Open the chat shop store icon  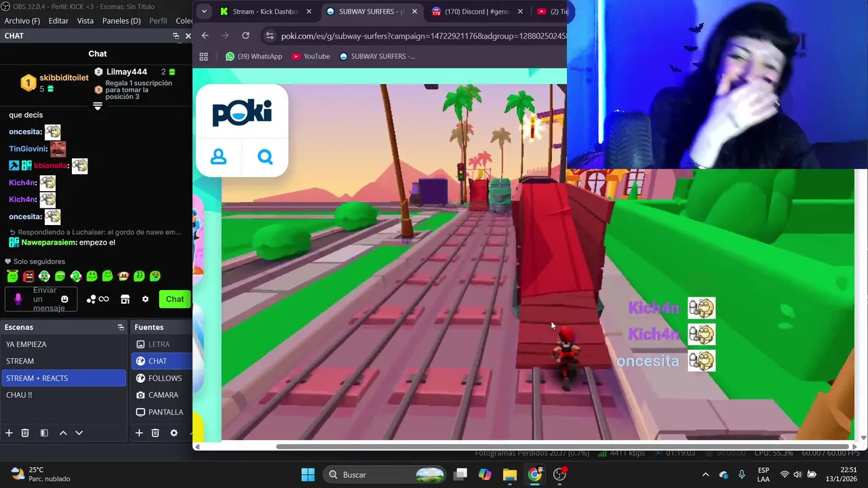[x=125, y=299]
